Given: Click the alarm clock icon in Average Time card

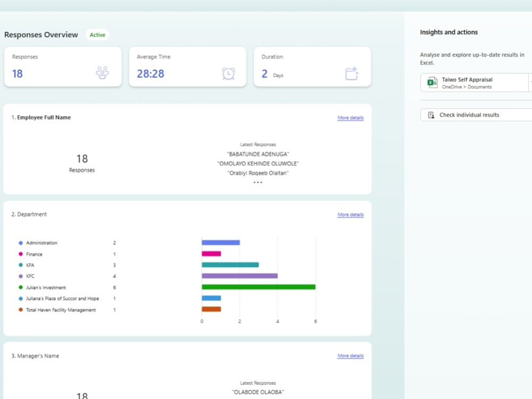Looking at the screenshot, I should pyautogui.click(x=228, y=73).
